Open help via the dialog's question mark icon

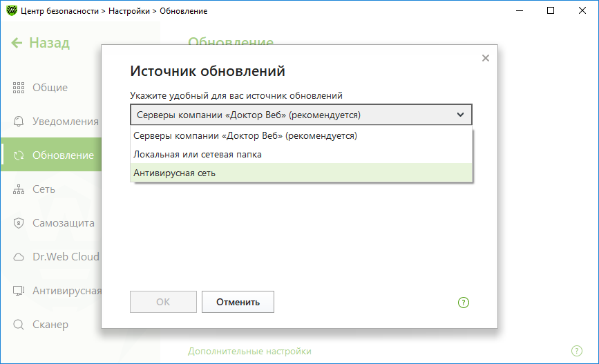[464, 303]
